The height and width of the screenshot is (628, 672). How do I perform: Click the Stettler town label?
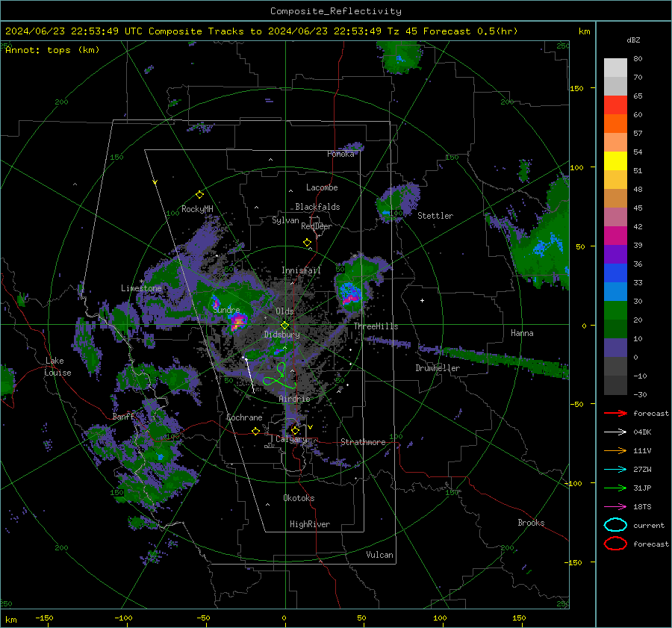(x=435, y=216)
